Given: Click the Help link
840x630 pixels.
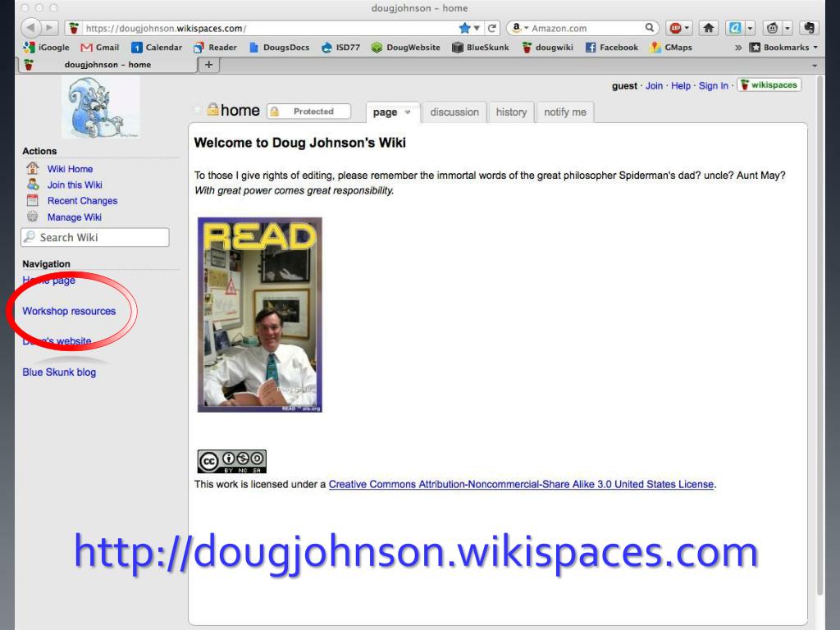Looking at the screenshot, I should (681, 85).
